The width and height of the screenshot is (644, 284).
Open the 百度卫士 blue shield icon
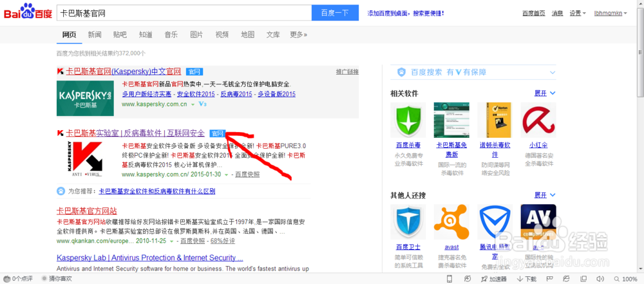(x=408, y=222)
